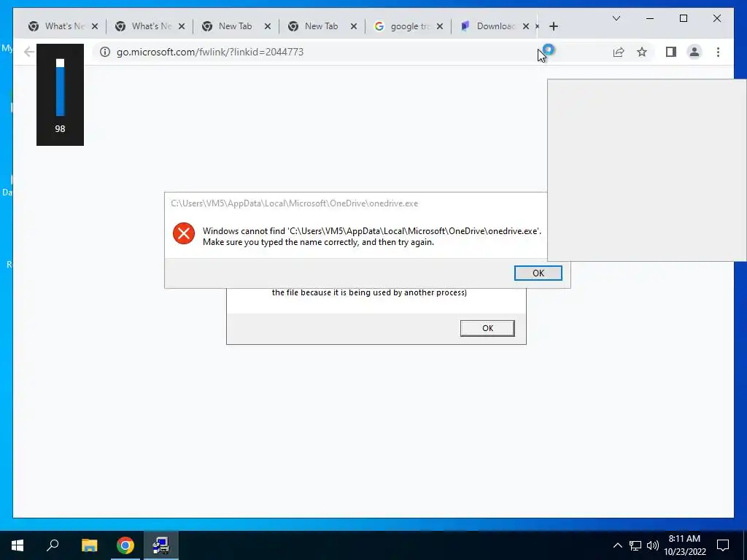Switch to the google translate tab
The width and height of the screenshot is (747, 560).
click(409, 26)
